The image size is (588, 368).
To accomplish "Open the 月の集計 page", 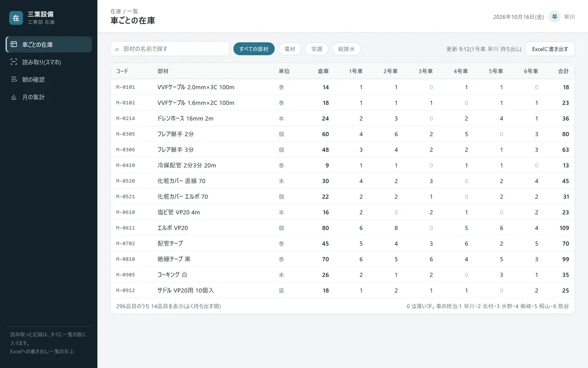I will click(x=49, y=97).
